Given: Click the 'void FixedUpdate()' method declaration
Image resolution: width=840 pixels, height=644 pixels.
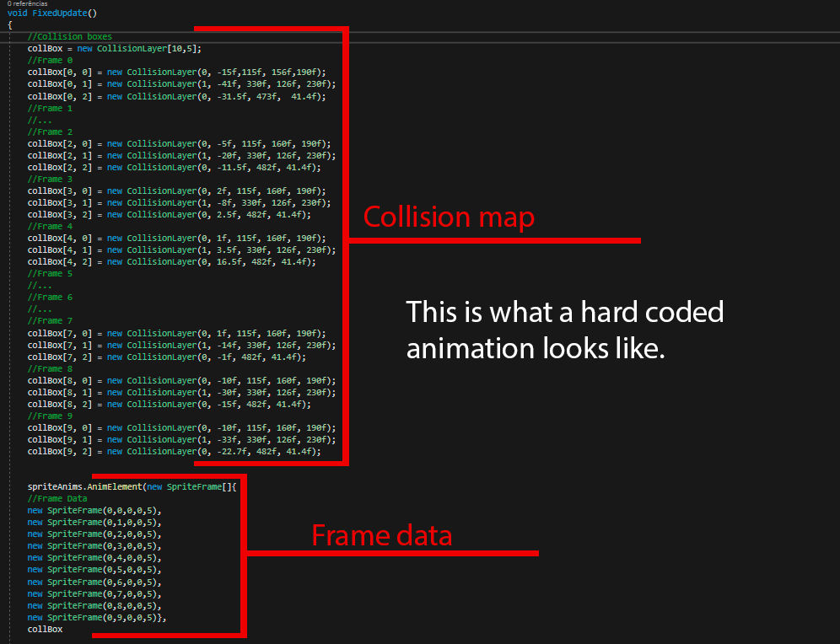Looking at the screenshot, I should tap(52, 13).
